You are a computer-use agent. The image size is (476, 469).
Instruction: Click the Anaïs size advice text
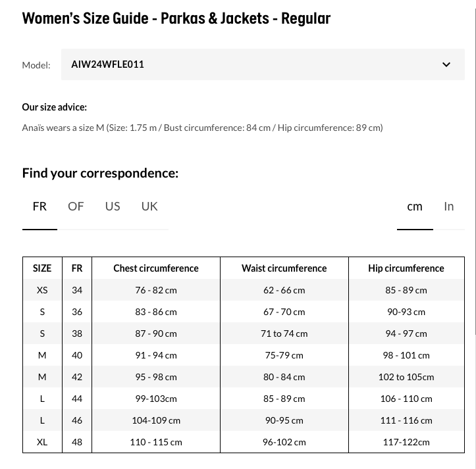click(x=202, y=128)
